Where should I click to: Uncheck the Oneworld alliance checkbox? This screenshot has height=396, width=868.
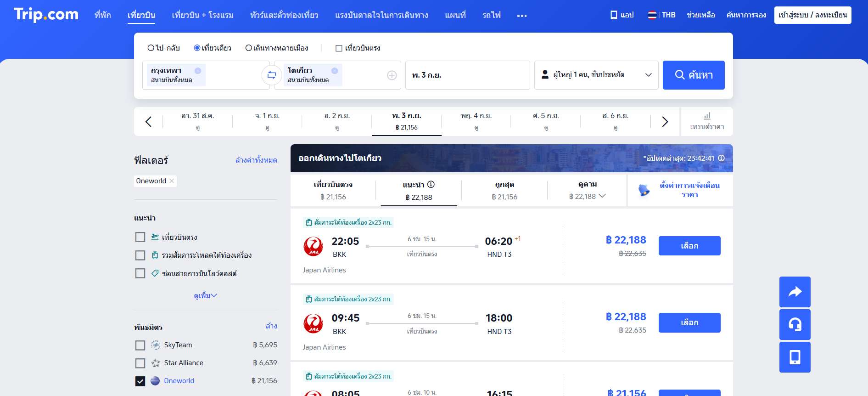[x=140, y=381]
